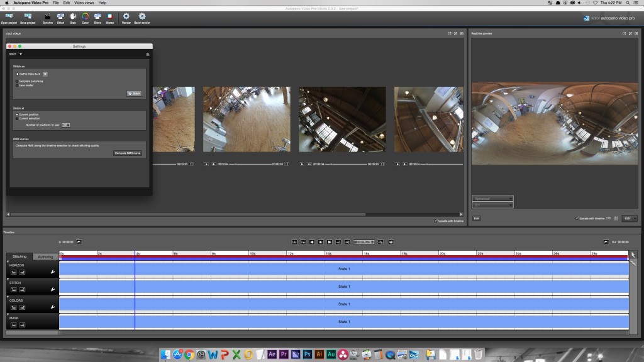Open COLORS track wrench settings
This screenshot has height=362, width=644.
click(53, 307)
